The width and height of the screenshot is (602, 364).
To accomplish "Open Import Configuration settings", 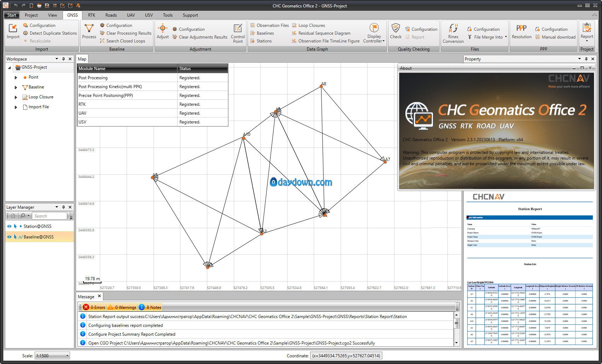I will tap(39, 25).
